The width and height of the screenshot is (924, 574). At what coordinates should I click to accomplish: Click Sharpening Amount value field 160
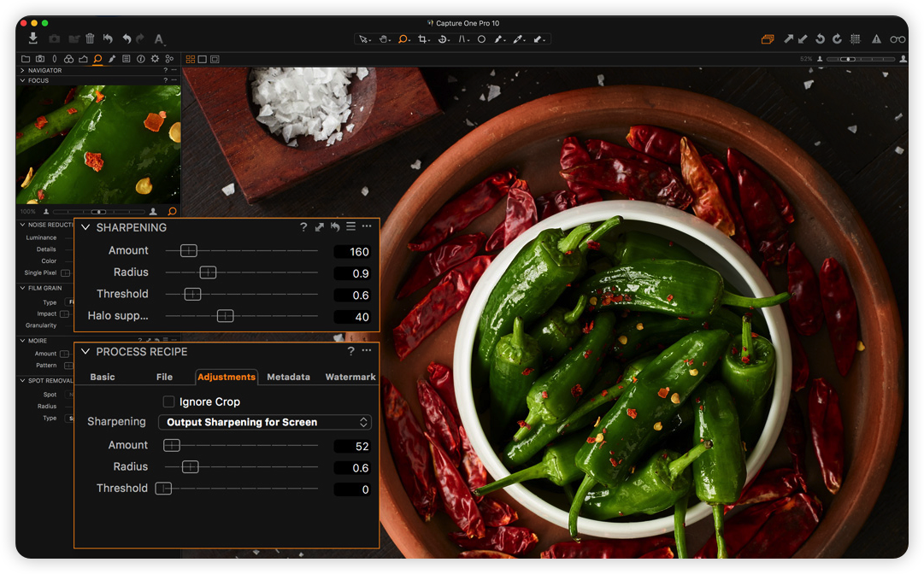pos(352,252)
